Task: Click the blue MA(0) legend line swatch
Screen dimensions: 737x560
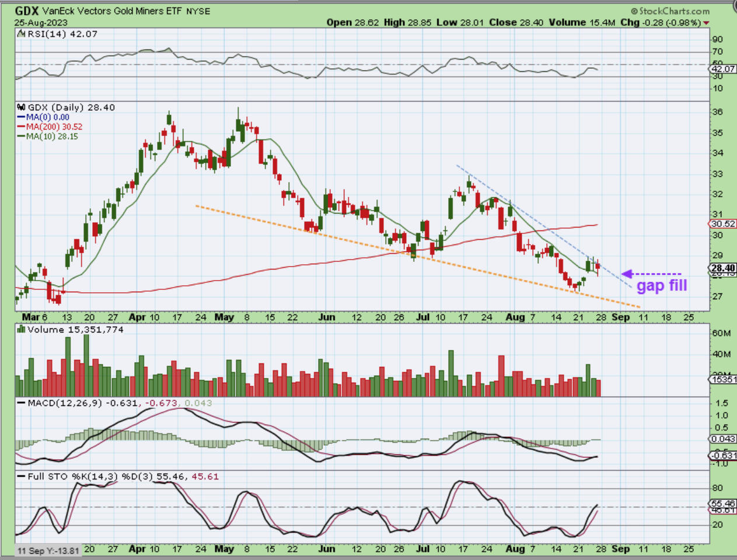Action: [21, 117]
